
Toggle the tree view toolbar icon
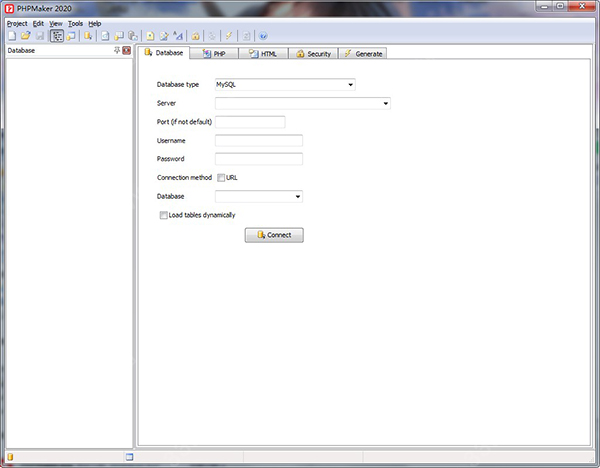(x=57, y=36)
